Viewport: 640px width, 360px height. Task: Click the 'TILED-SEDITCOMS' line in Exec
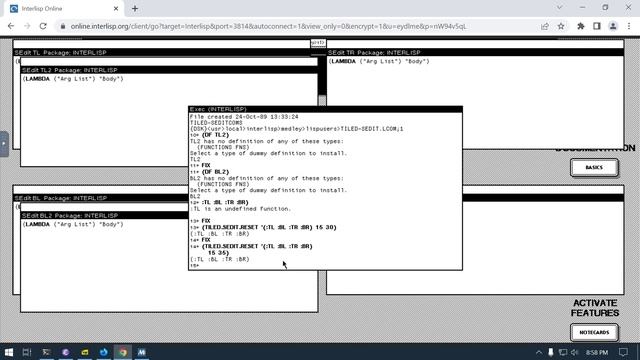point(216,122)
